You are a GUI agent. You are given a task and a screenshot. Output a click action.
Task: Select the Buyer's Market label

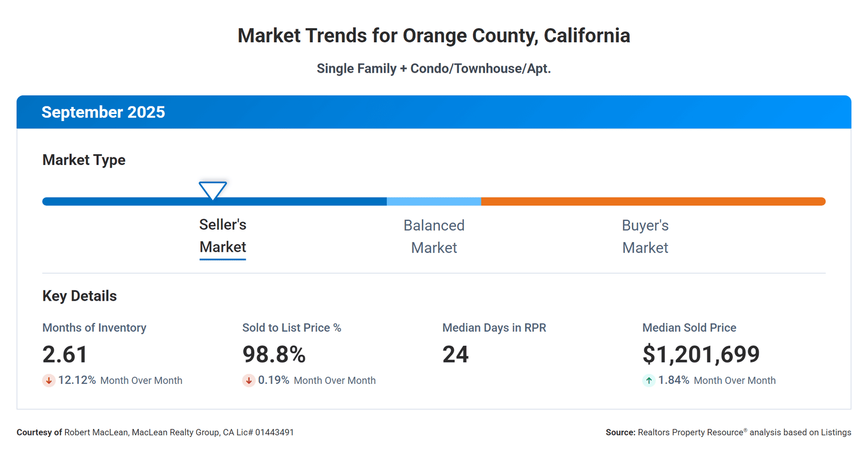pos(645,237)
